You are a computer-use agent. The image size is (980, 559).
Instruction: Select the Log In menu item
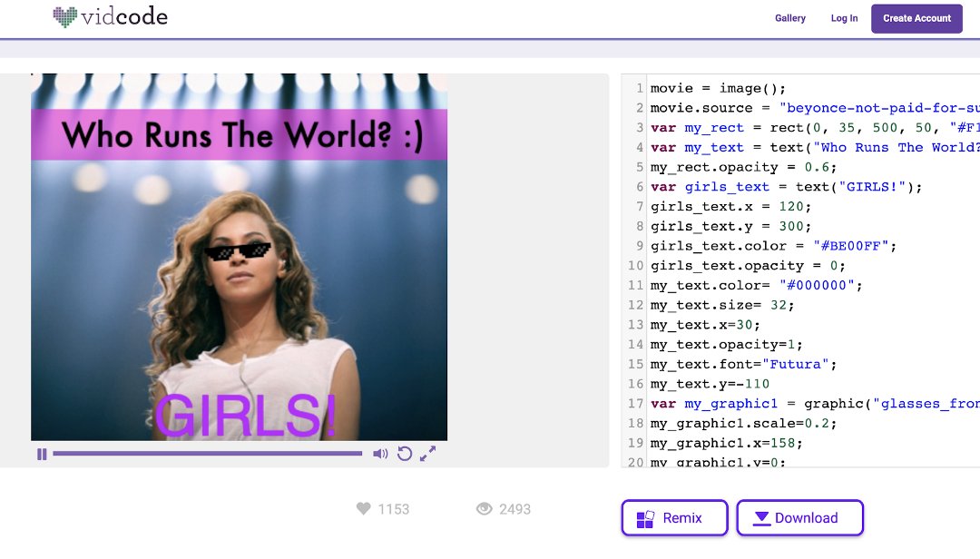pos(844,18)
